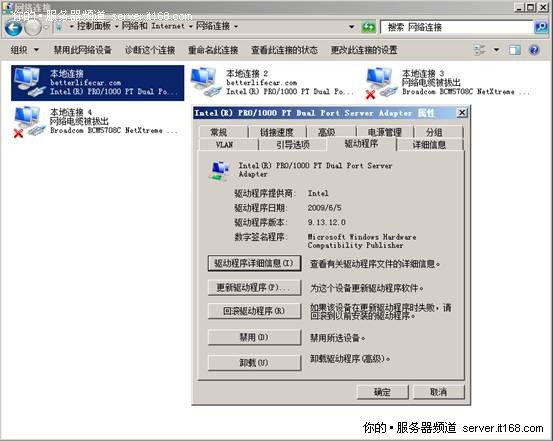Screen dimensions: 553x441
Task: Click 驱动程序提供商 label
Action: (x=265, y=193)
